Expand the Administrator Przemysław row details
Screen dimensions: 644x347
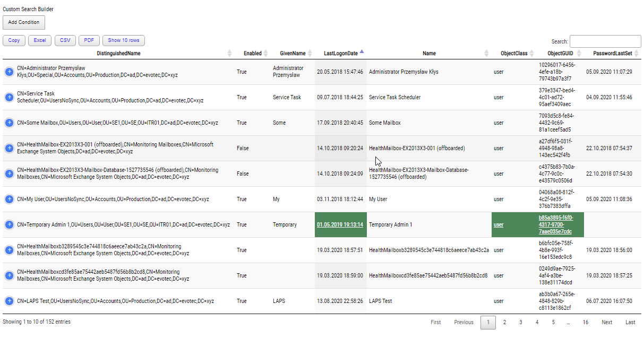click(x=9, y=72)
